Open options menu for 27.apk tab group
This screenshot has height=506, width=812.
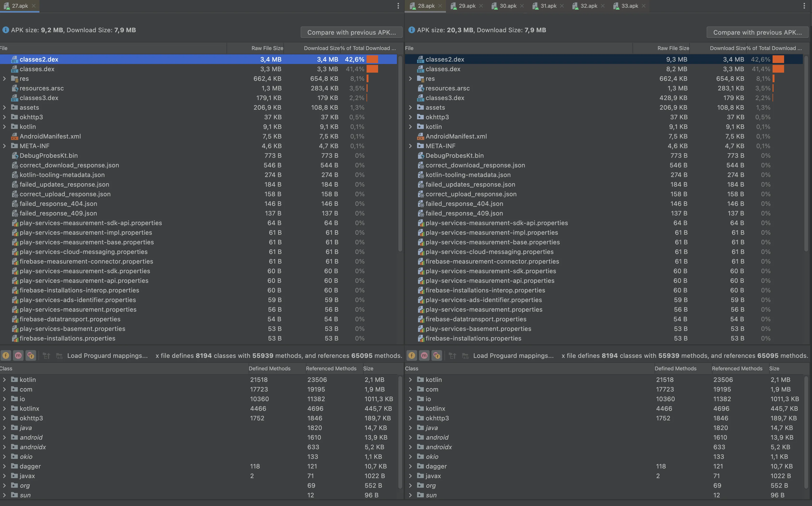pos(398,6)
